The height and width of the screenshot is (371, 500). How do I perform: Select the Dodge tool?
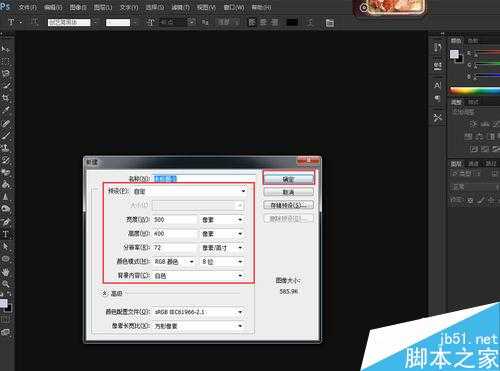(6, 209)
